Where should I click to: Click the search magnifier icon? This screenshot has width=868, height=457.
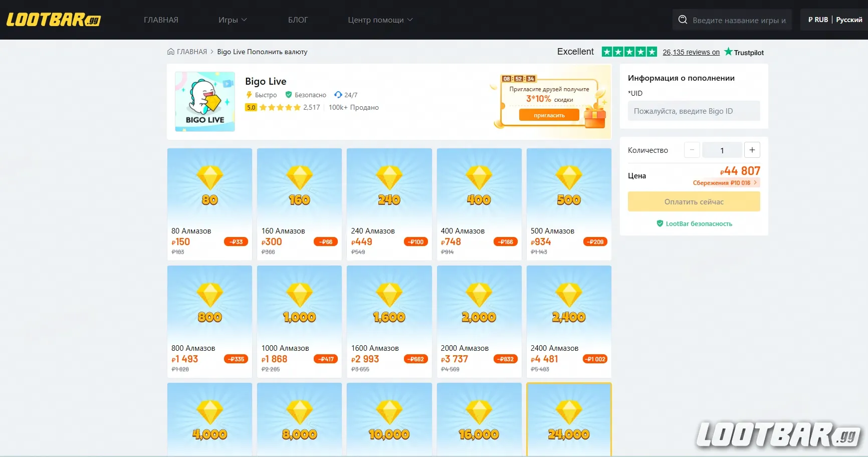click(683, 20)
